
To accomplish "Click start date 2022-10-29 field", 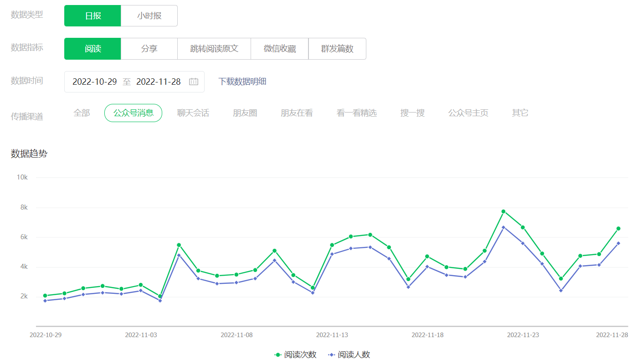I will (95, 82).
